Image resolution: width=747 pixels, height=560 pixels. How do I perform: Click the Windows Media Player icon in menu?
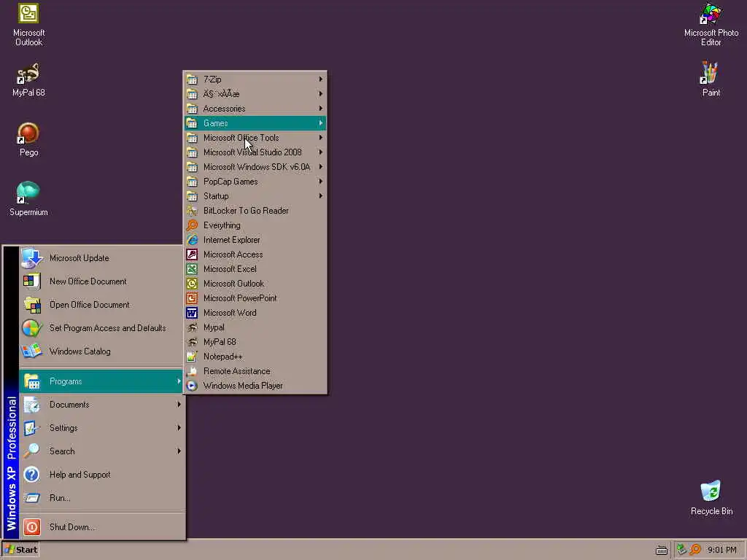pos(192,386)
